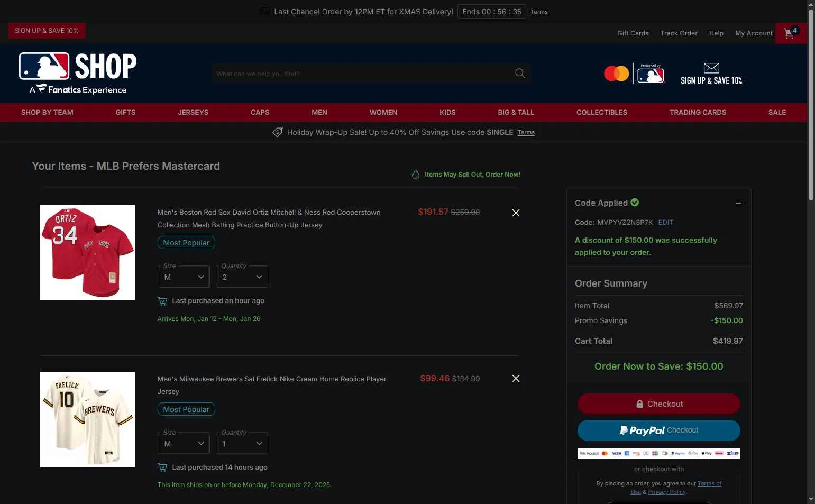The width and height of the screenshot is (815, 504).
Task: Click the sale tag icon near Holiday Wrap-Up
Action: (x=278, y=132)
